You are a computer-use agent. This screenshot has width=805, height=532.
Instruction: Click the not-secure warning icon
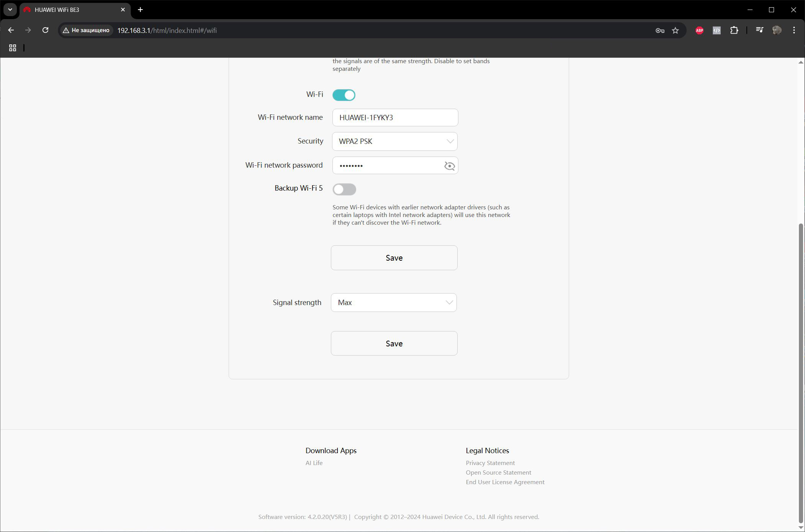point(66,30)
